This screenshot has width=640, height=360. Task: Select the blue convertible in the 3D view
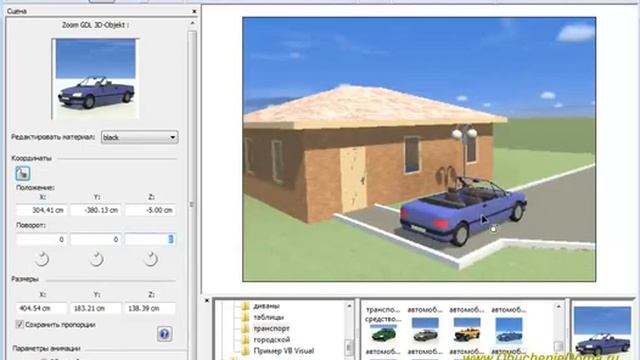point(463,212)
